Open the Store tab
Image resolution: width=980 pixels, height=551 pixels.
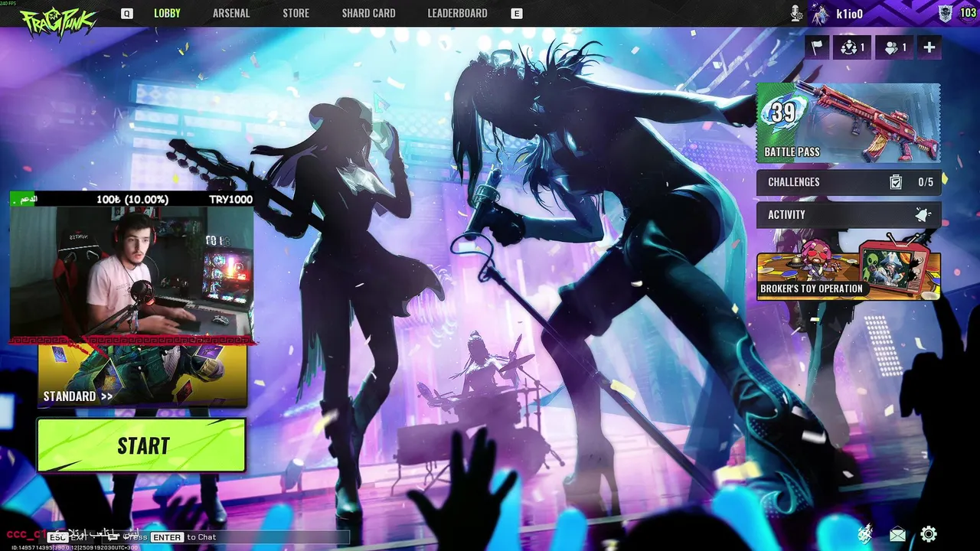coord(296,14)
